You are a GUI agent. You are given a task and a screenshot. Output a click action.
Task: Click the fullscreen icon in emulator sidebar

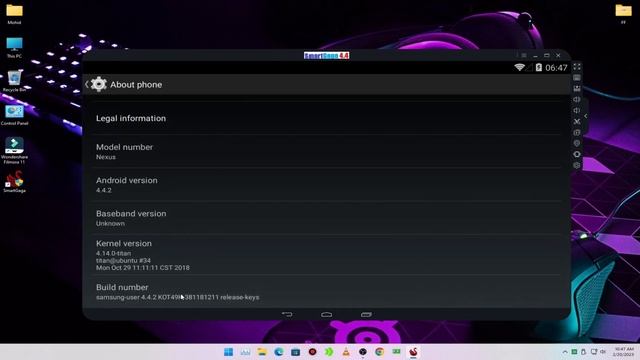[577, 67]
